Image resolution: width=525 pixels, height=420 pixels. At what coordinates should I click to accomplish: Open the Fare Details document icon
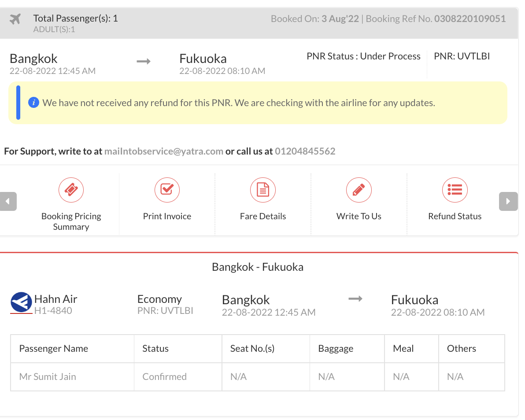pyautogui.click(x=263, y=190)
